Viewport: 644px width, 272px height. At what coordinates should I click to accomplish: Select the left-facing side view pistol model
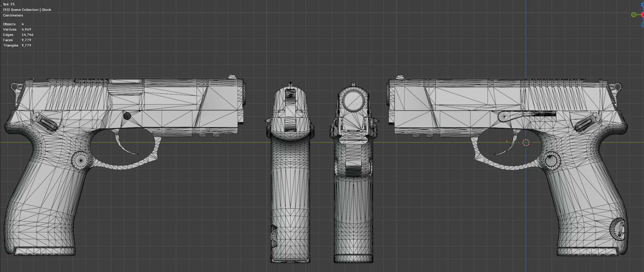point(508,166)
